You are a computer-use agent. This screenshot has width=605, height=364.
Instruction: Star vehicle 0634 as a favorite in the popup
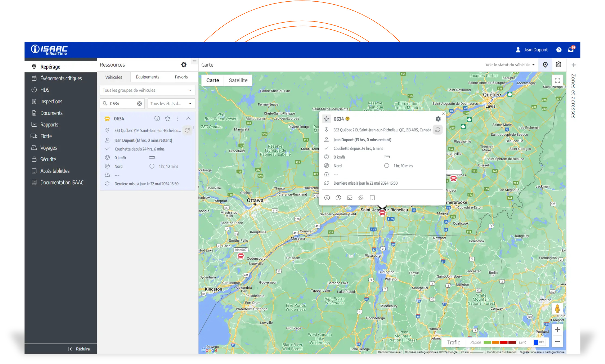(x=326, y=119)
